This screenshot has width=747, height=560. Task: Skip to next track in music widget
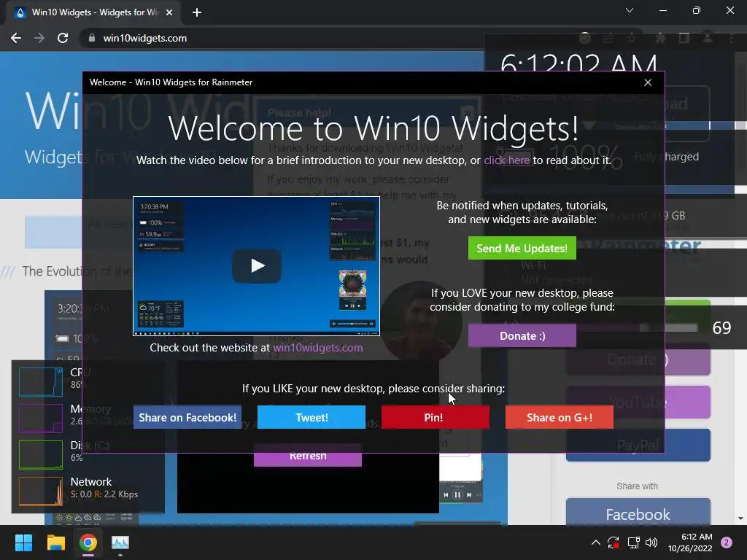click(469, 495)
